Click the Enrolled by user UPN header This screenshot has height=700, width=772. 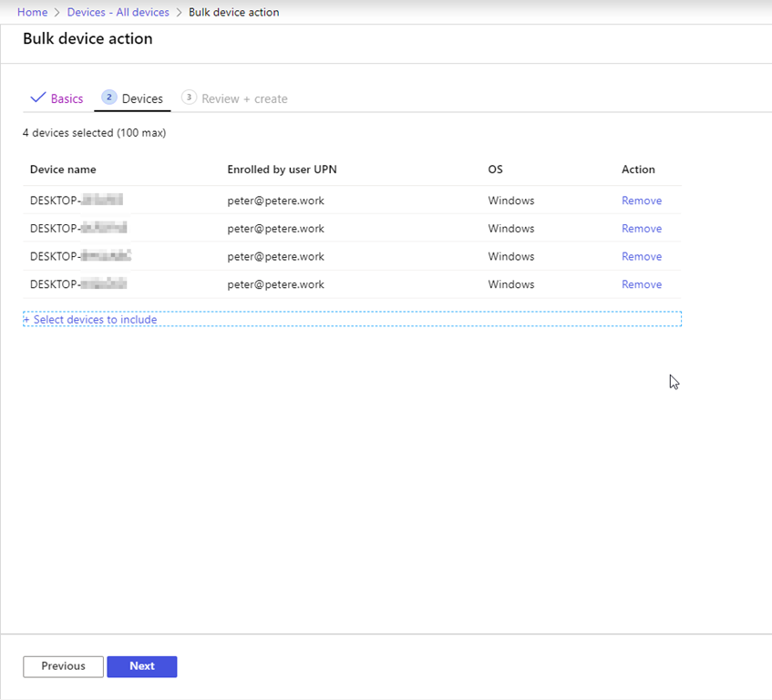[282, 170]
